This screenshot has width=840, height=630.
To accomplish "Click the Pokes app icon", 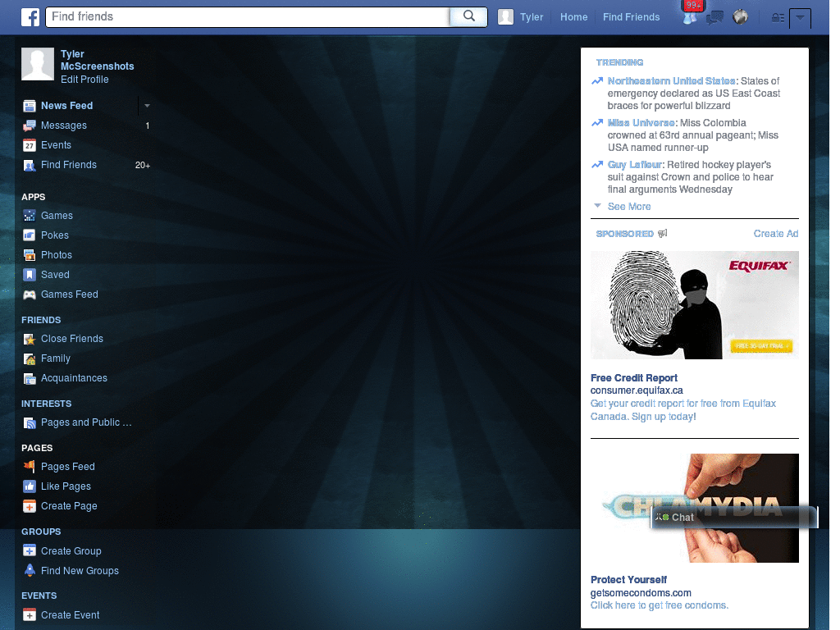I will [x=30, y=235].
